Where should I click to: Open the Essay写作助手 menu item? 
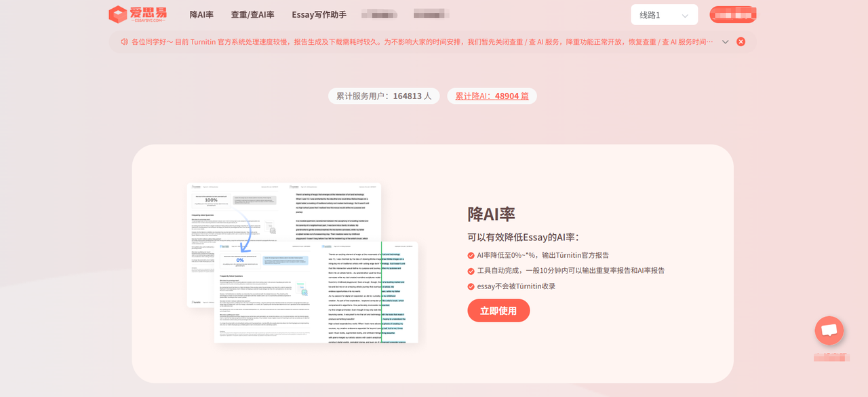point(319,14)
